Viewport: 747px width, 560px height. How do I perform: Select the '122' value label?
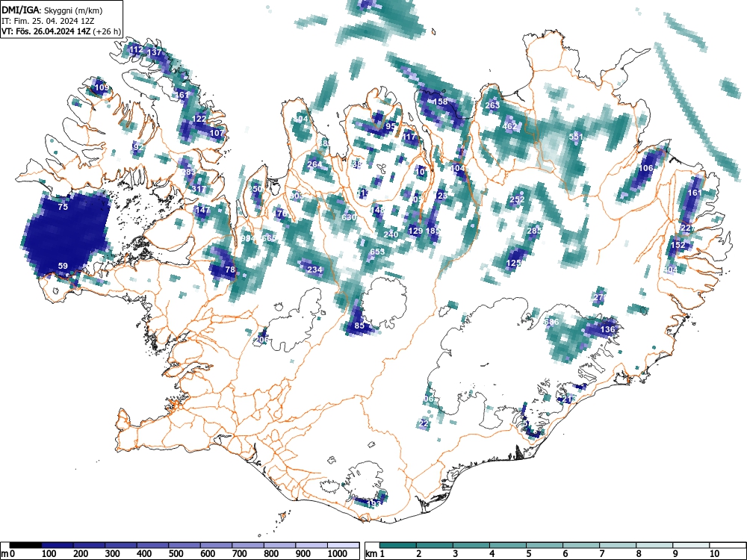click(x=199, y=119)
